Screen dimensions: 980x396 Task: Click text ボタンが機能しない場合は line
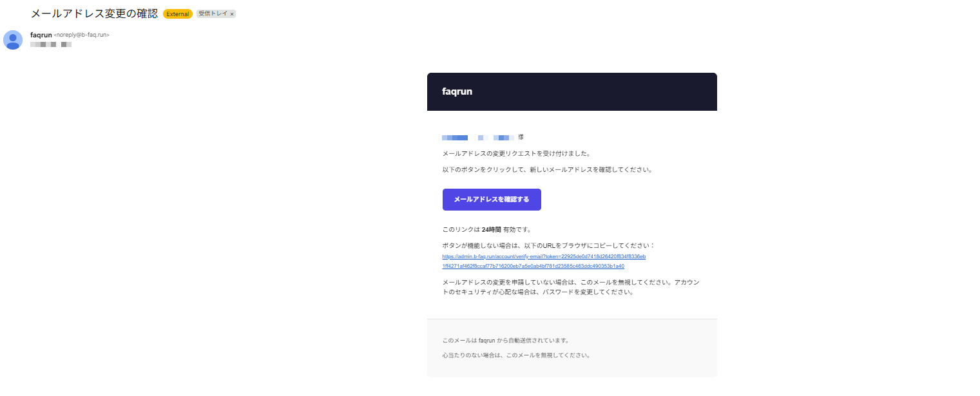pos(549,245)
